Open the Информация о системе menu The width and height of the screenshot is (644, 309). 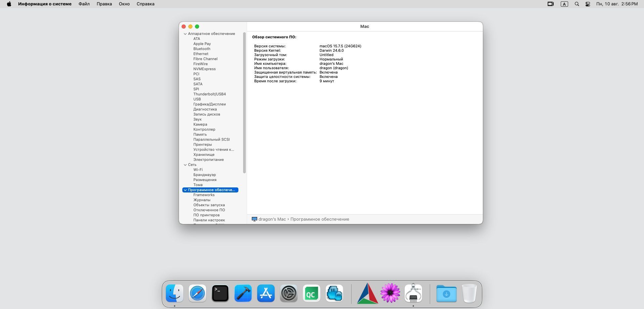[45, 4]
